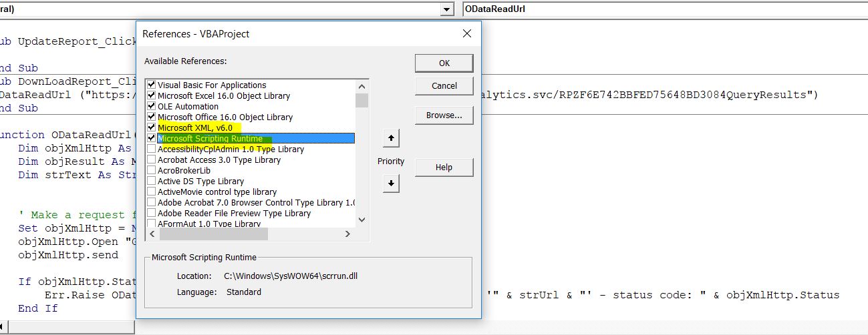
Task: Check Adobe Reader File Preview Type Library
Action: click(151, 213)
